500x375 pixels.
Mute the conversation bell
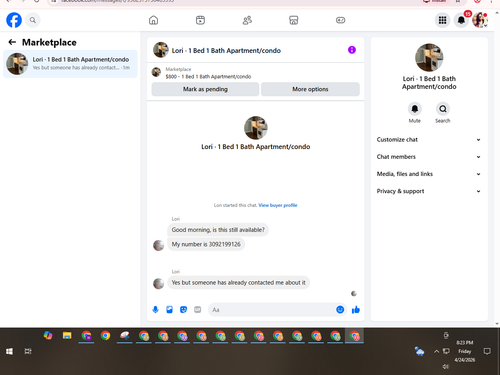point(415,109)
